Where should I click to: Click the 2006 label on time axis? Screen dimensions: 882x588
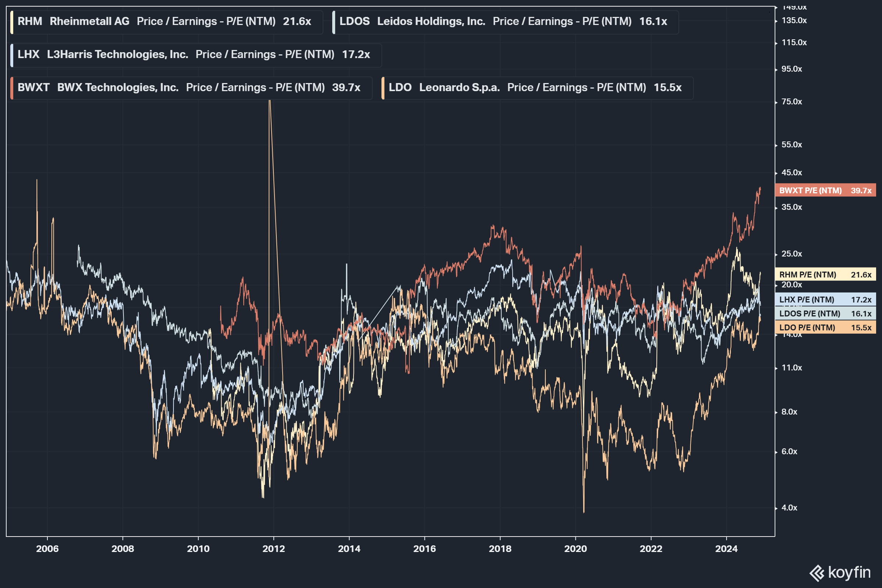point(47,549)
